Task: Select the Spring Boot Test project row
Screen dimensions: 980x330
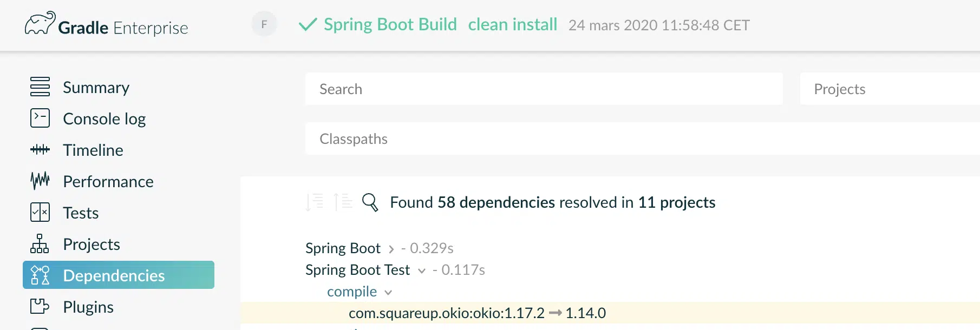Action: coord(358,270)
